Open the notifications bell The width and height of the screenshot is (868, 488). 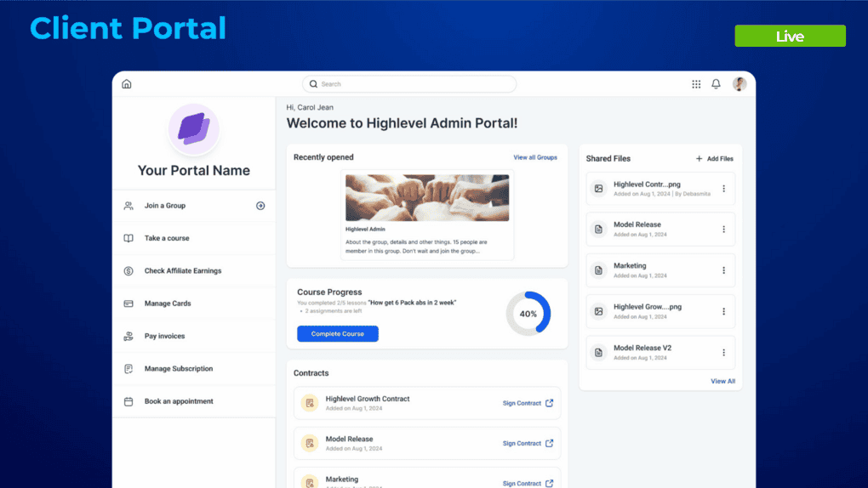pyautogui.click(x=716, y=84)
